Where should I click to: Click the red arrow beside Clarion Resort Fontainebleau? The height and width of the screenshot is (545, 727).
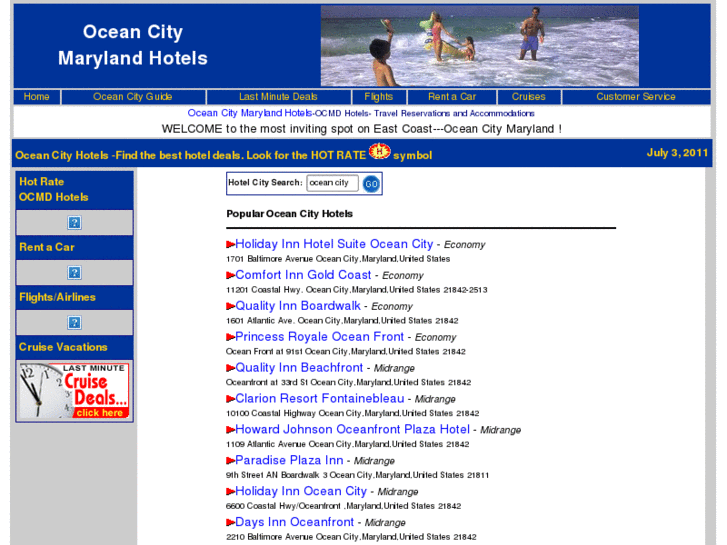tap(230, 399)
